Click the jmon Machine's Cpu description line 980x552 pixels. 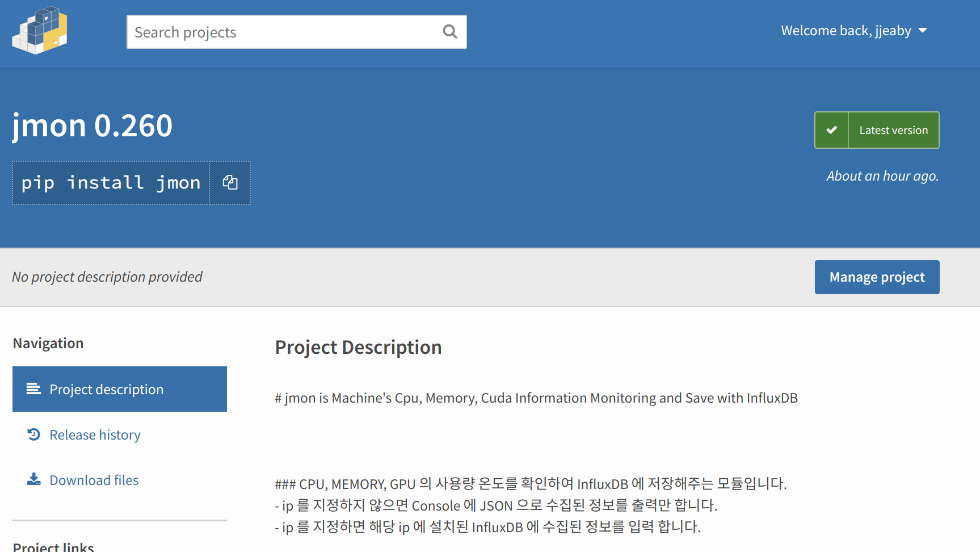point(536,398)
